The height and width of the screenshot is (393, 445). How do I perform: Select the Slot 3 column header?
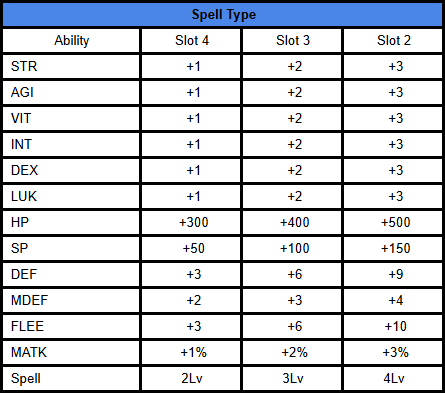[292, 41]
